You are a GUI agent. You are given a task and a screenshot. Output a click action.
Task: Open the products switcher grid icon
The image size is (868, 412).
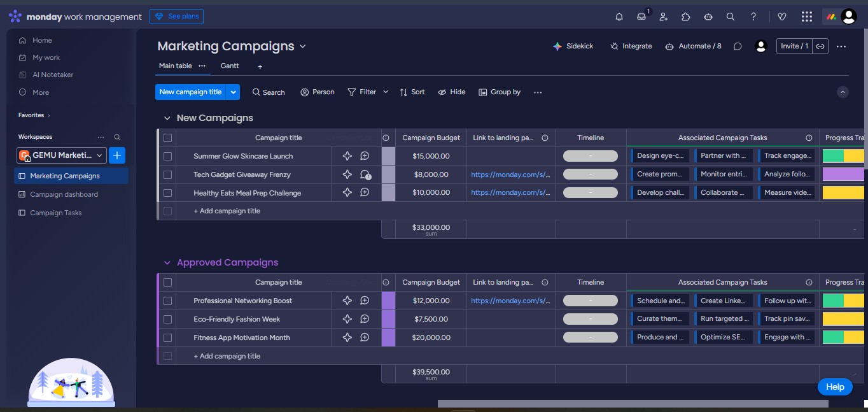(806, 17)
